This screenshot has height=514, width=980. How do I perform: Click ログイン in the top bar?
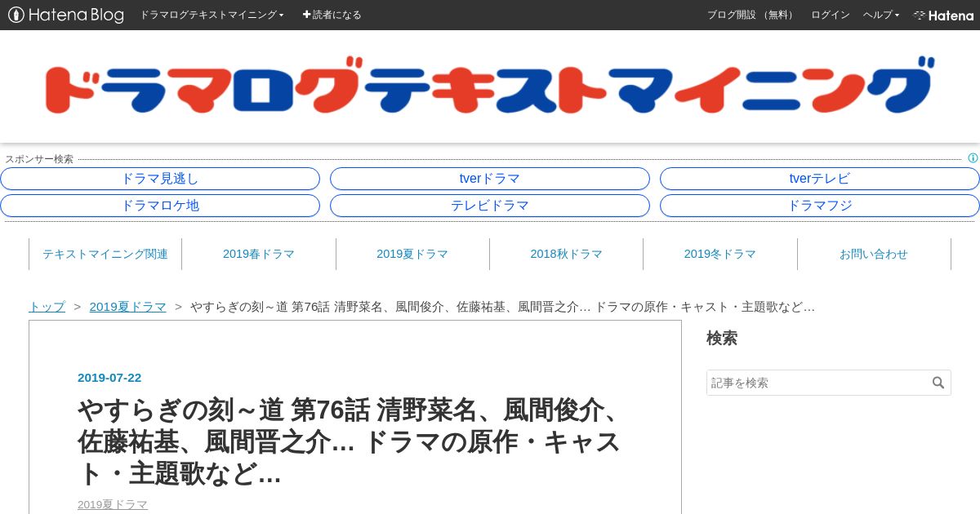coord(831,15)
